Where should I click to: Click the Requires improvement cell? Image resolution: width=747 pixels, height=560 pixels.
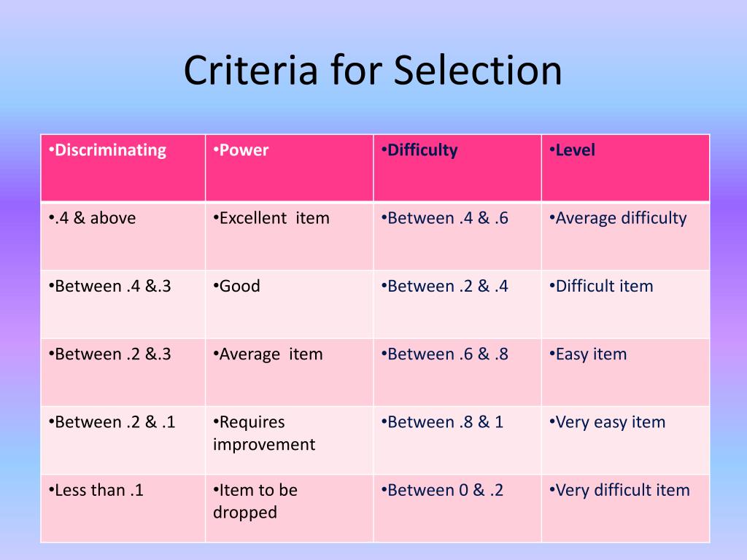coord(289,440)
